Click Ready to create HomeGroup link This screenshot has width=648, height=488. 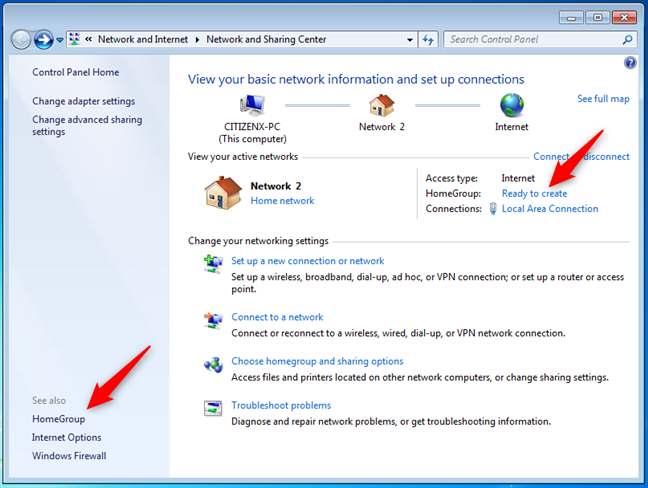click(534, 193)
